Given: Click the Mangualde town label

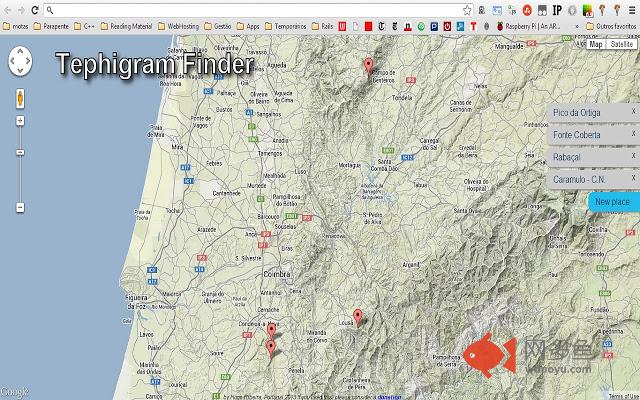Looking at the screenshot, I should (509, 47).
